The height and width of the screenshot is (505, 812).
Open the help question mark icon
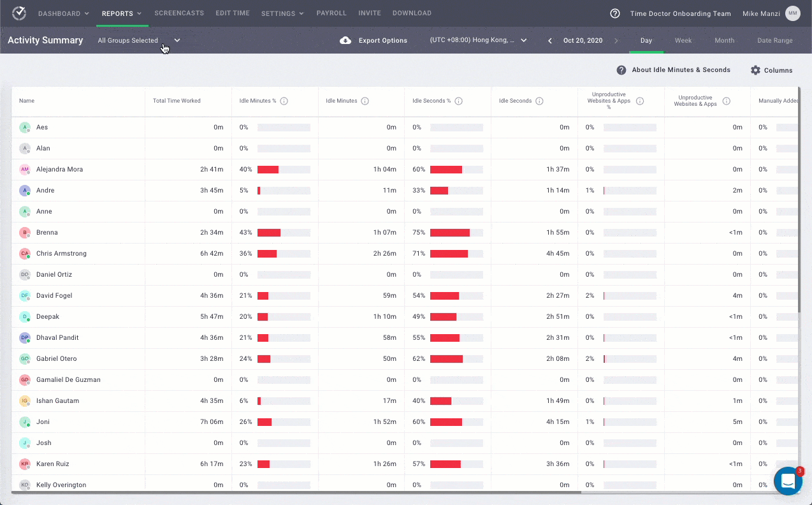click(615, 13)
